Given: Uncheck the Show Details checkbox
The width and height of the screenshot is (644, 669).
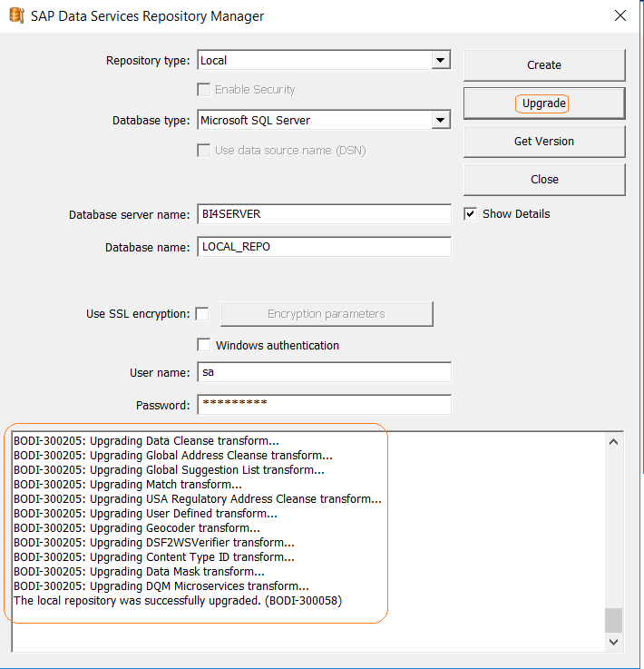Looking at the screenshot, I should point(470,213).
